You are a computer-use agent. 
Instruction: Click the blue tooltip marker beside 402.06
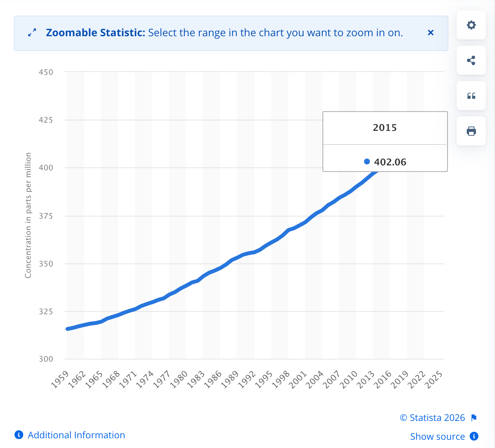point(367,162)
